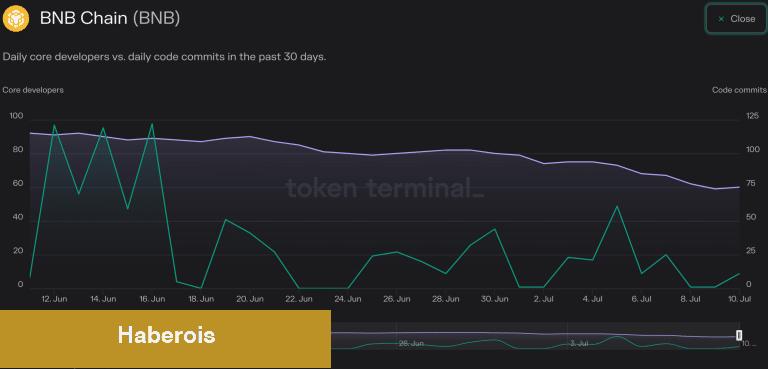Click the Code commits axis label
Image resolution: width=768 pixels, height=369 pixels.
[739, 90]
